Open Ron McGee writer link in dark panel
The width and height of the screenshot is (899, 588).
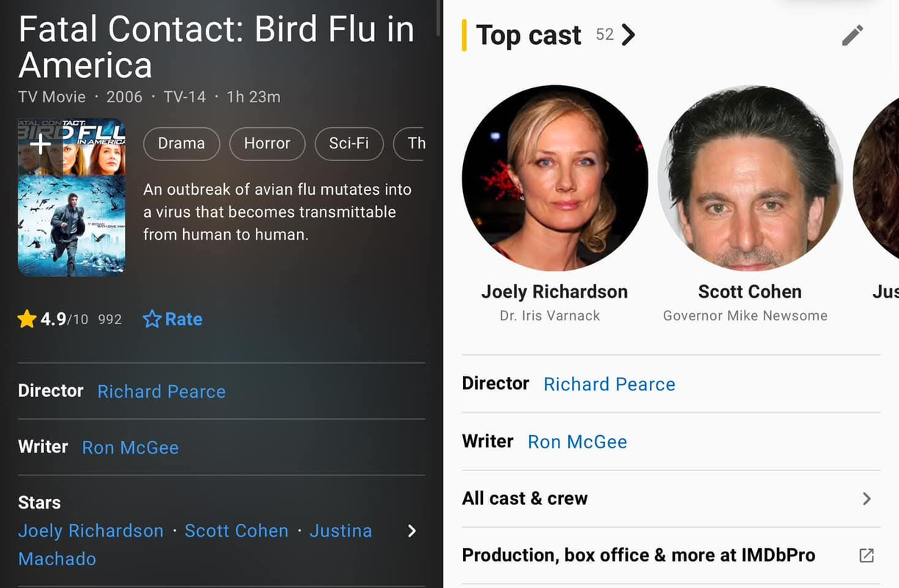tap(130, 448)
